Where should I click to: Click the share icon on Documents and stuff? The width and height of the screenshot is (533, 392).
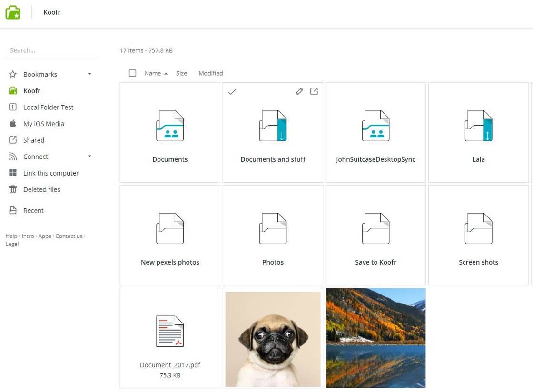click(x=314, y=91)
